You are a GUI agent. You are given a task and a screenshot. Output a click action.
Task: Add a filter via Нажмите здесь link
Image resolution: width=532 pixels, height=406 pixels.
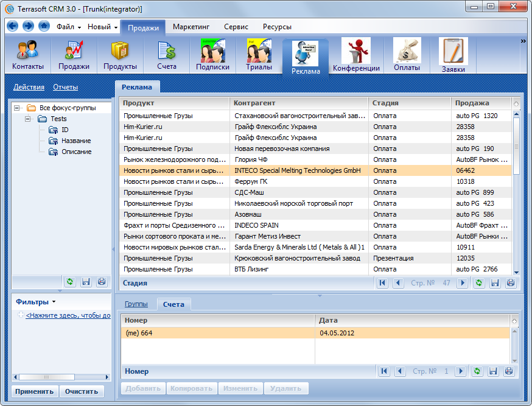[68, 315]
